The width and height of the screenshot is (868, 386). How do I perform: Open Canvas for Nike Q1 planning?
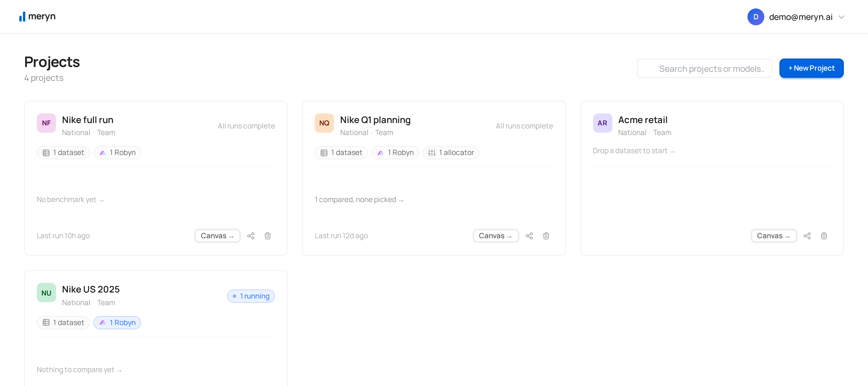click(496, 236)
